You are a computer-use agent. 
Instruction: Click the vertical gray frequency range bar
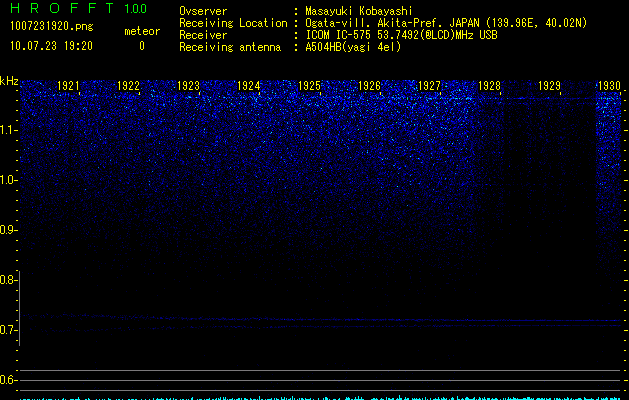coord(20,308)
